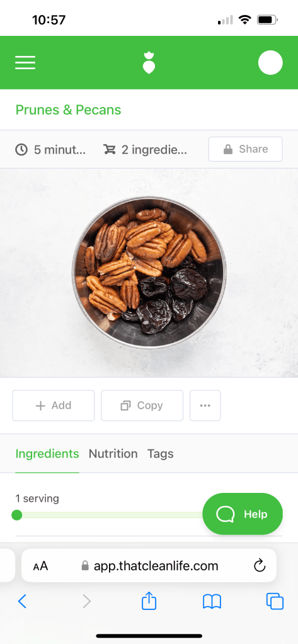Open the hamburger navigation menu
Screen dimensions: 298x644
(25, 62)
